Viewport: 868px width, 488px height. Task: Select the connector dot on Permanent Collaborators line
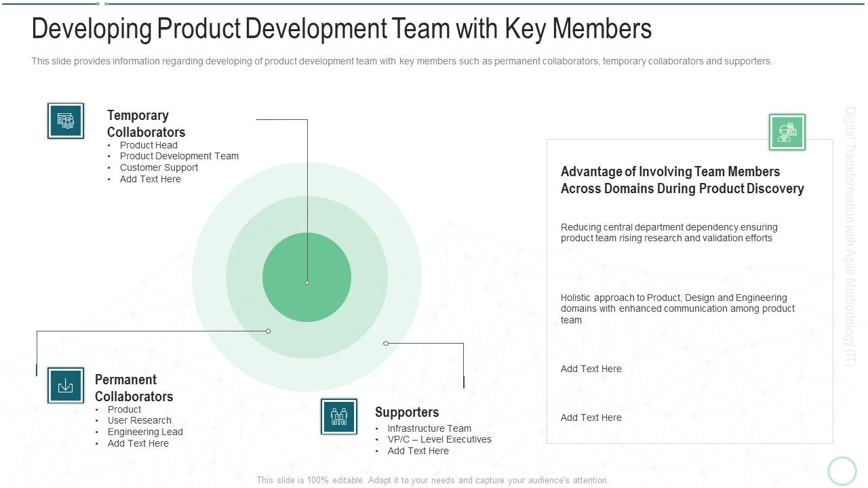point(268,331)
